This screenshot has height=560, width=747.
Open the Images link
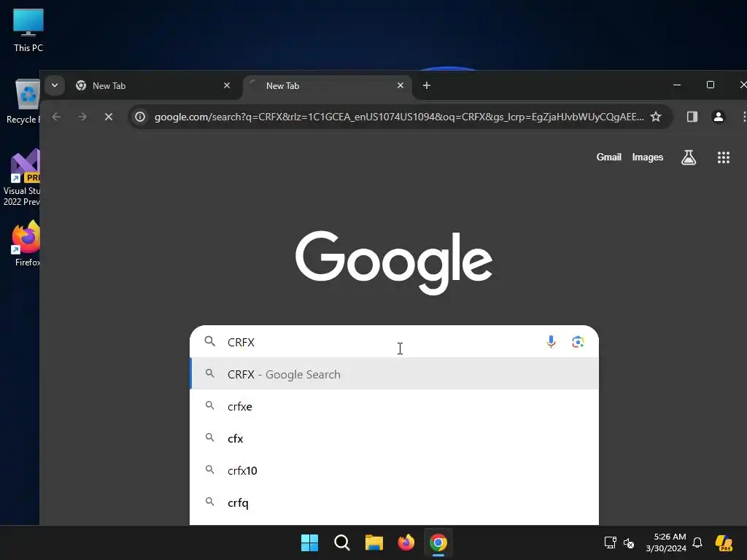[x=648, y=157]
